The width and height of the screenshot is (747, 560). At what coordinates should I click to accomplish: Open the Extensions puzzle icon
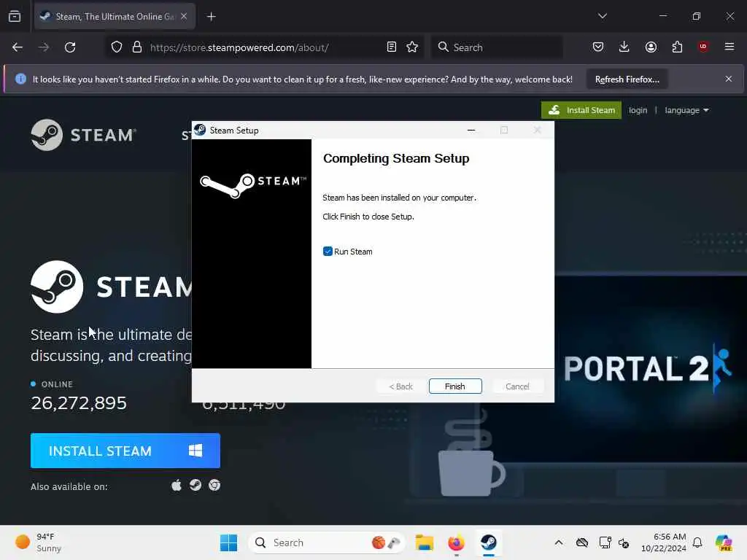677,47
